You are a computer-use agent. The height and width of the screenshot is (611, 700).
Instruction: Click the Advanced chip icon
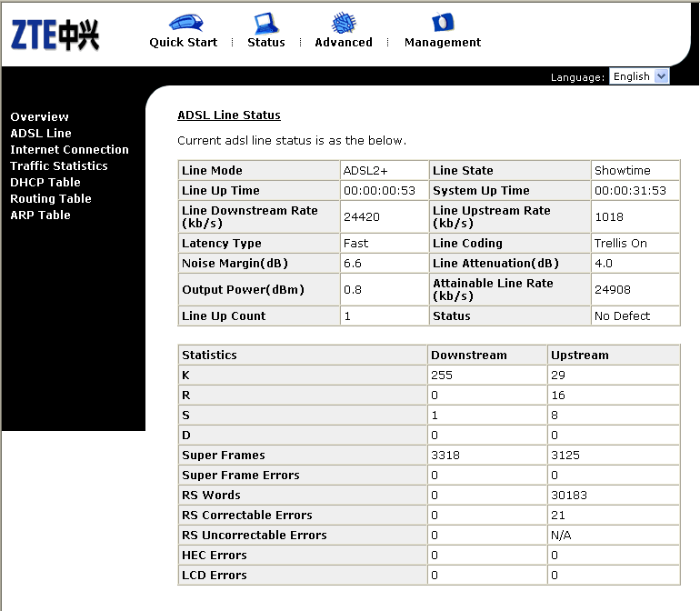click(344, 23)
